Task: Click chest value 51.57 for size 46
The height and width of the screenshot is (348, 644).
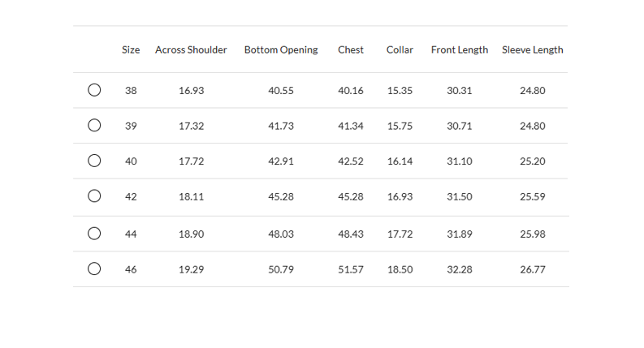Action: [351, 269]
